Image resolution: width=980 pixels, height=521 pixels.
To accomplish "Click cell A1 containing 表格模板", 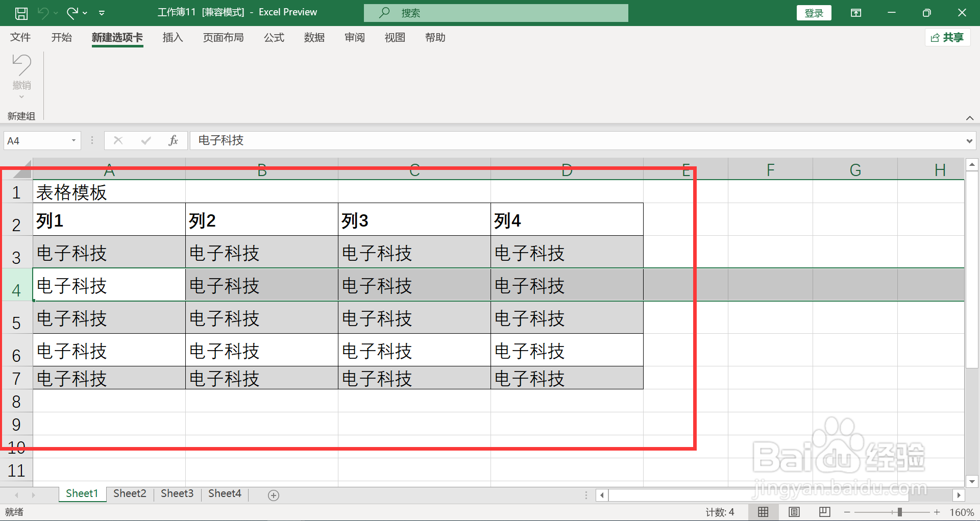I will [109, 192].
